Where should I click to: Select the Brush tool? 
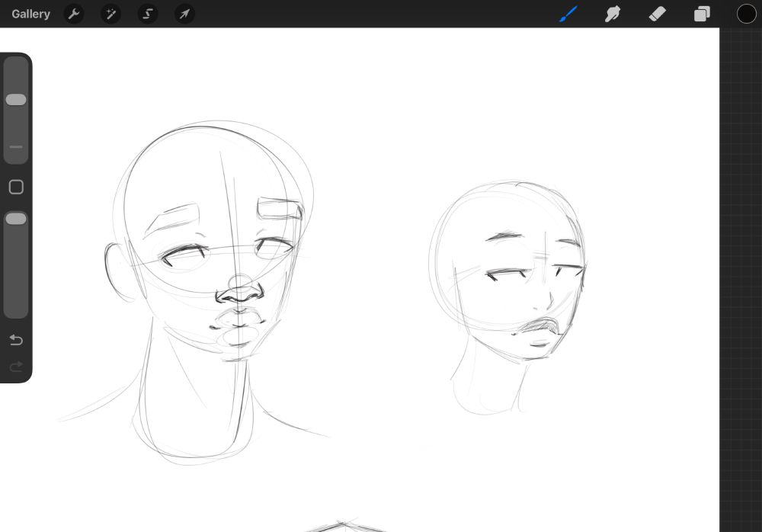click(568, 14)
